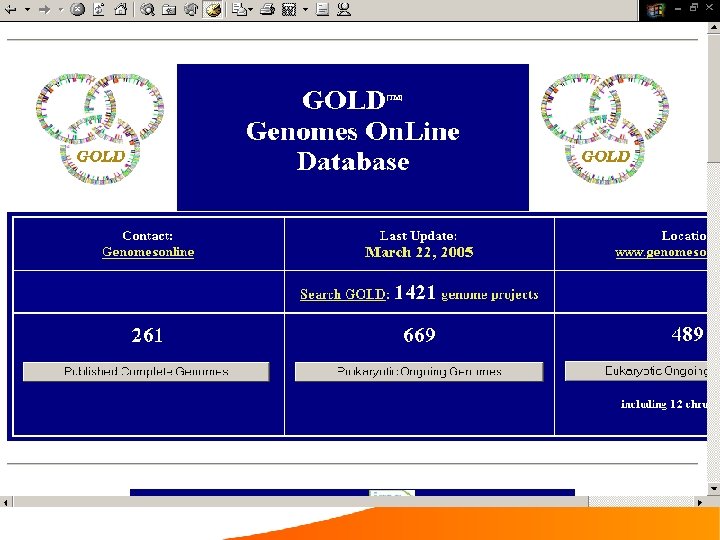Click the count '261'
The image size is (720, 540).
[147, 335]
